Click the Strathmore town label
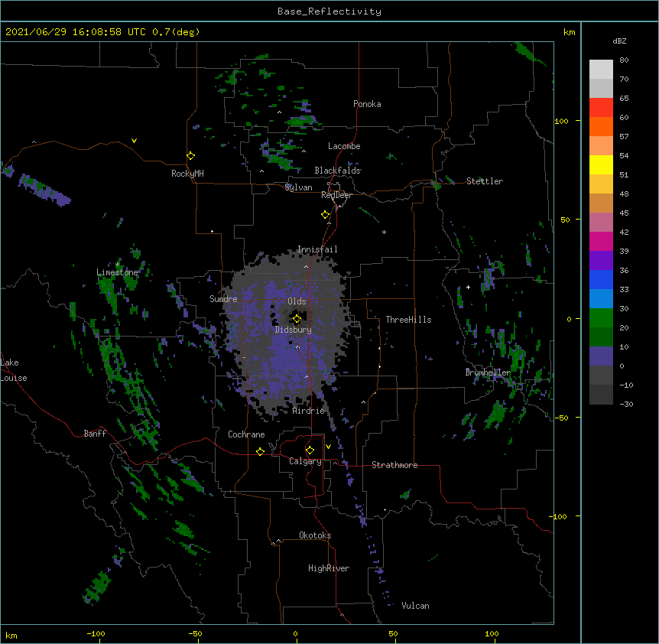The height and width of the screenshot is (644, 659). point(394,465)
